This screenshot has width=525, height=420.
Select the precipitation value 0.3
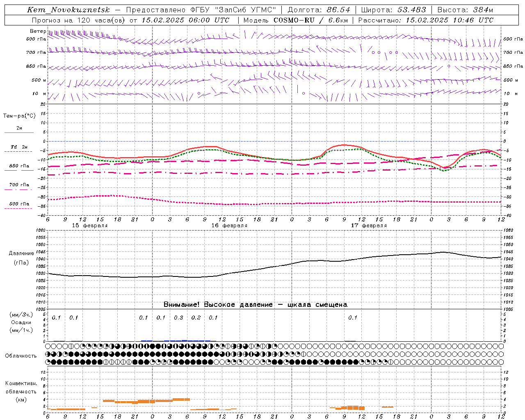pos(178,318)
